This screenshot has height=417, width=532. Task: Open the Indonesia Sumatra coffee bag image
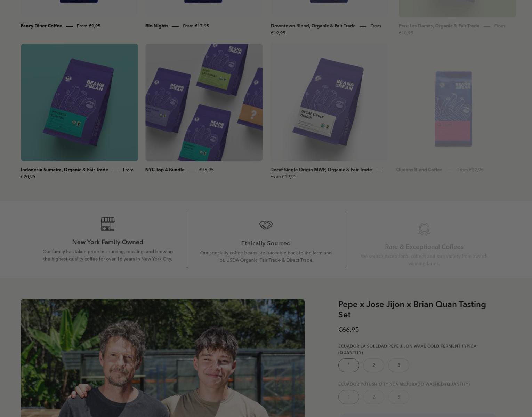click(79, 102)
